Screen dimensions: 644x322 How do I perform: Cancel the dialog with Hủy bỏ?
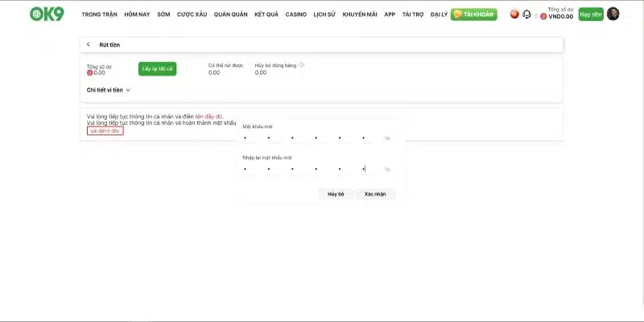pos(336,194)
